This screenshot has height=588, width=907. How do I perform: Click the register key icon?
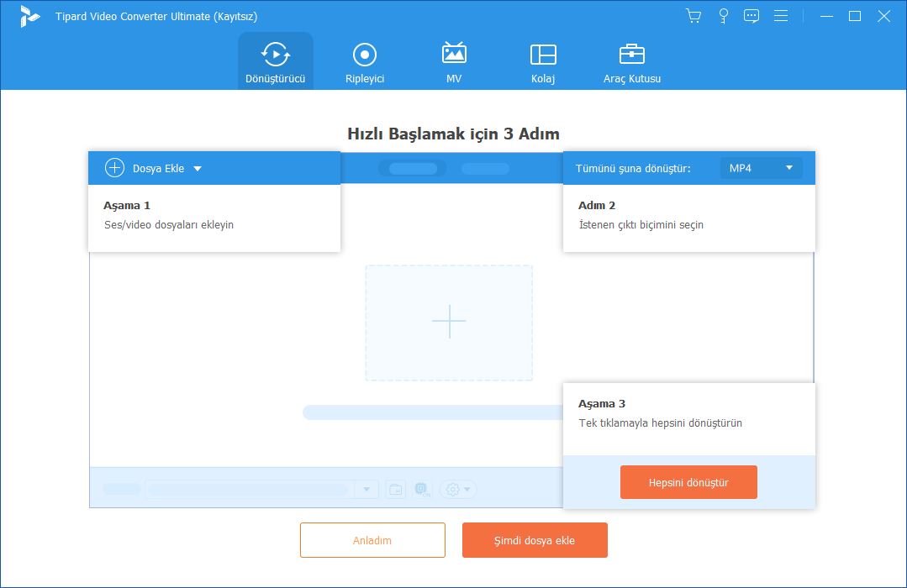[x=723, y=16]
